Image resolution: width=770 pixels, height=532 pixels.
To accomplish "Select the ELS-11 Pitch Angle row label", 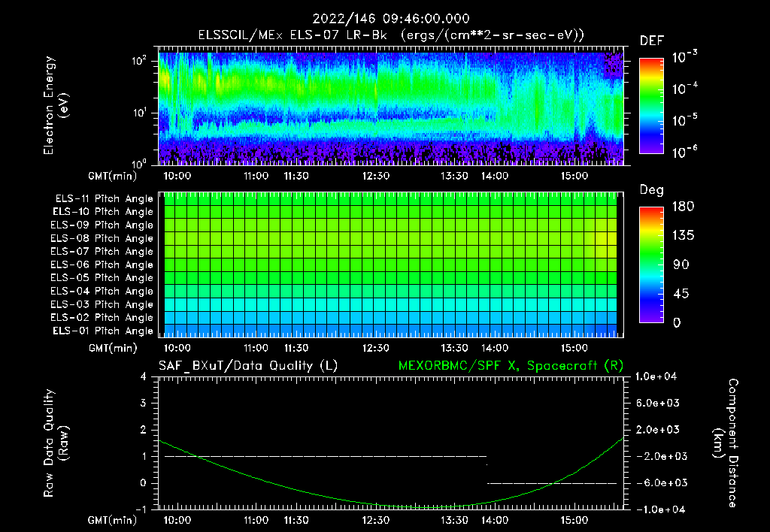I will (102, 199).
